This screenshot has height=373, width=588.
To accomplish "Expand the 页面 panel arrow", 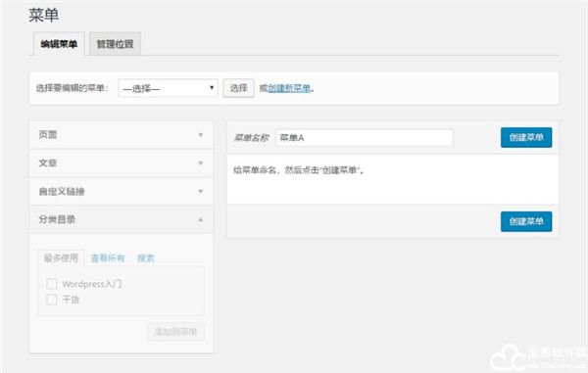I will pyautogui.click(x=201, y=135).
